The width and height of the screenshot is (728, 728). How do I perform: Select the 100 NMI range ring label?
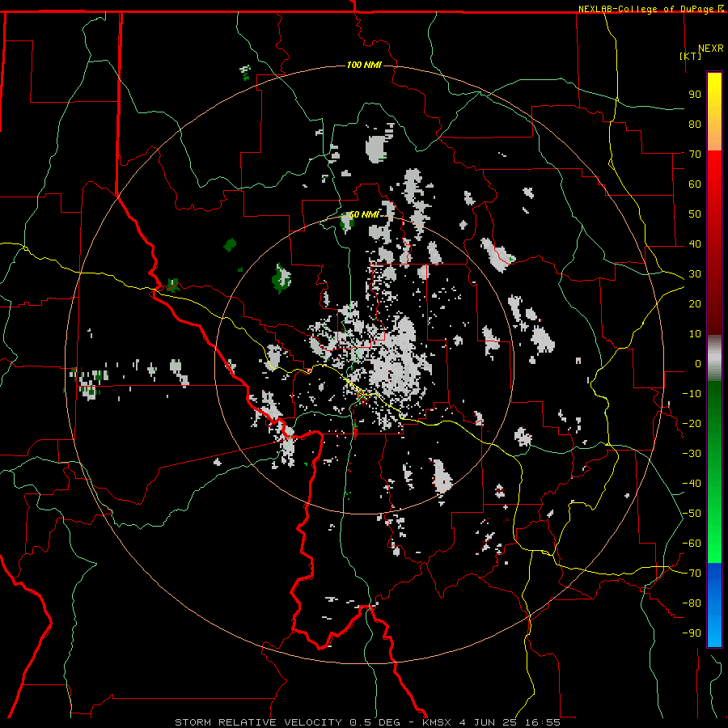(x=364, y=65)
